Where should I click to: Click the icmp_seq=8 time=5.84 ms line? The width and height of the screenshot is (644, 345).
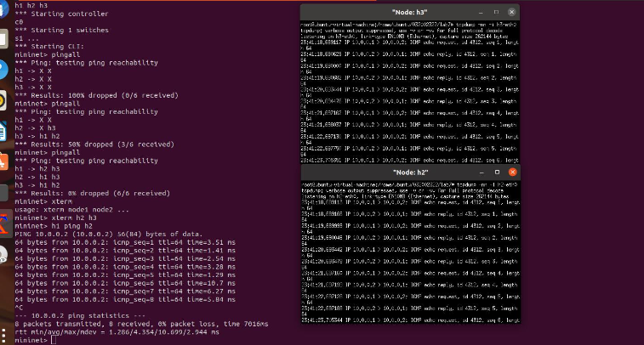tap(125, 300)
